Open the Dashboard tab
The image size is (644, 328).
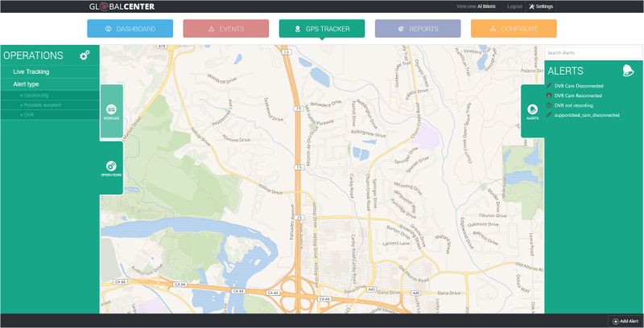(130, 29)
